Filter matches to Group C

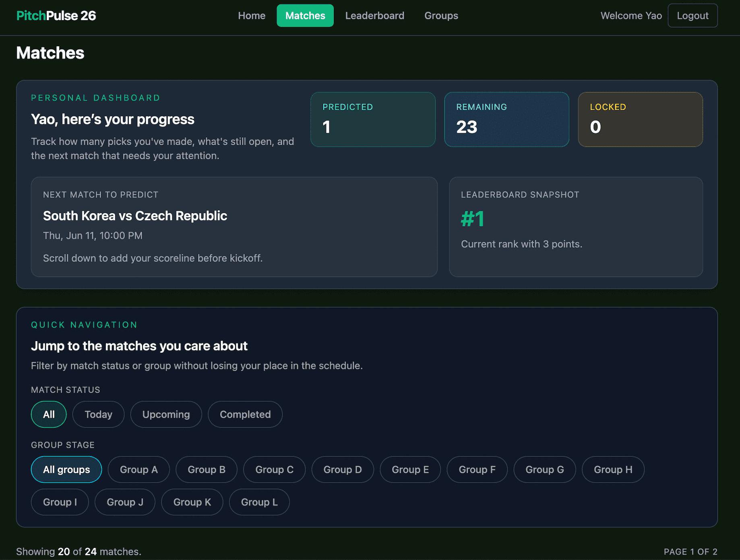click(x=274, y=469)
